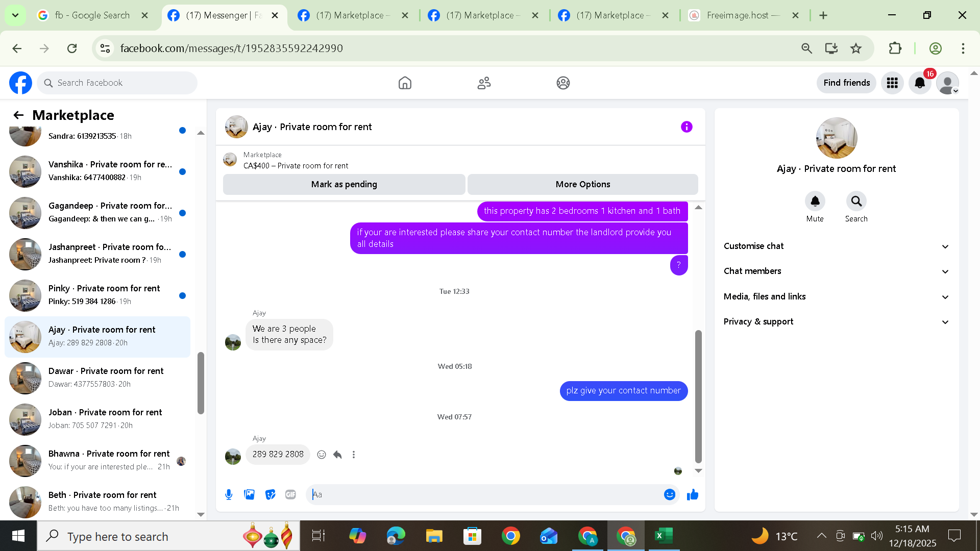Open Bhawna private room conversation
This screenshot has width=980, height=551.
(x=97, y=461)
